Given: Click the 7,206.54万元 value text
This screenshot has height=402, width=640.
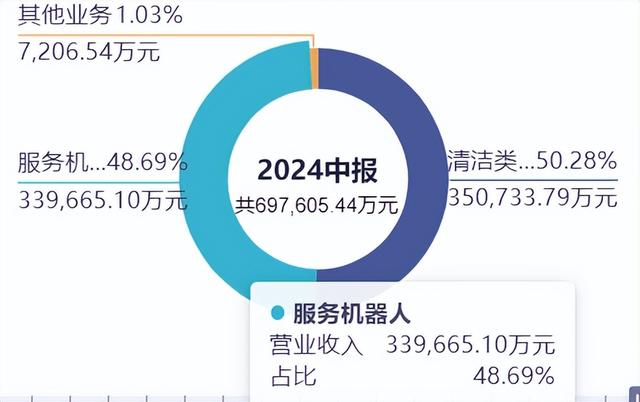Looking at the screenshot, I should [x=89, y=53].
